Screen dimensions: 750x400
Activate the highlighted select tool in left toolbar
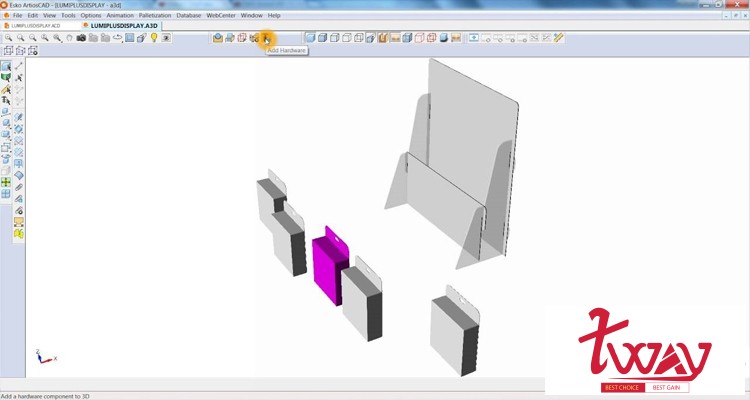(x=6, y=66)
